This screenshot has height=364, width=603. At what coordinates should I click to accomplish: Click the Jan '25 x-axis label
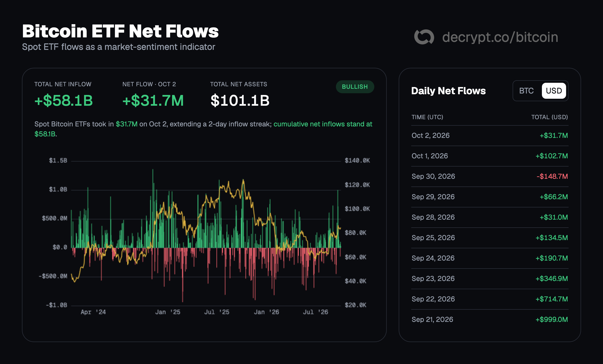tap(168, 312)
